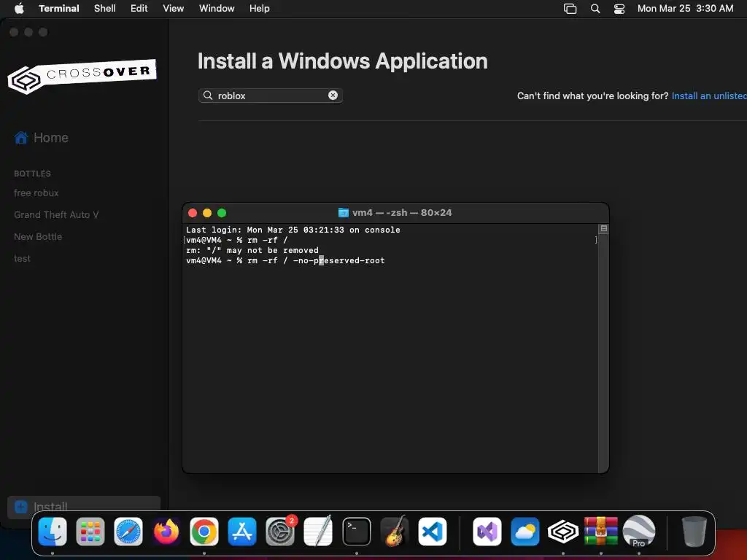Open Google Chrome from the dock
747x560 pixels.
click(x=204, y=532)
